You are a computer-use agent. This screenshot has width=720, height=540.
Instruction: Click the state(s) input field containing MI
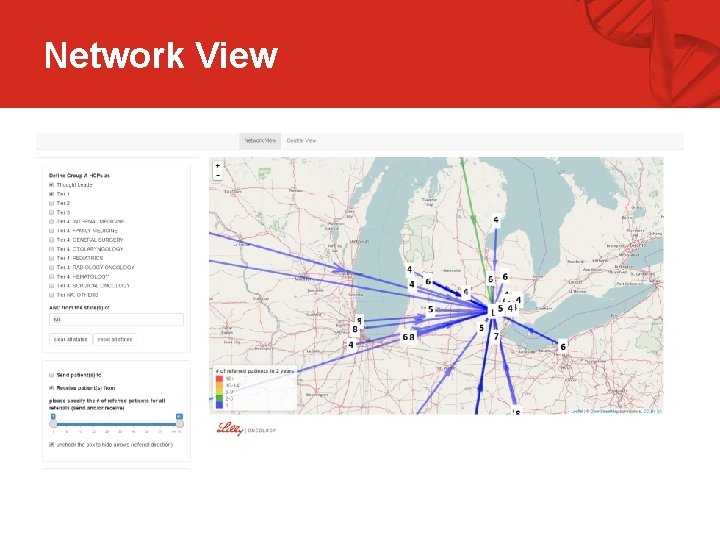point(116,320)
